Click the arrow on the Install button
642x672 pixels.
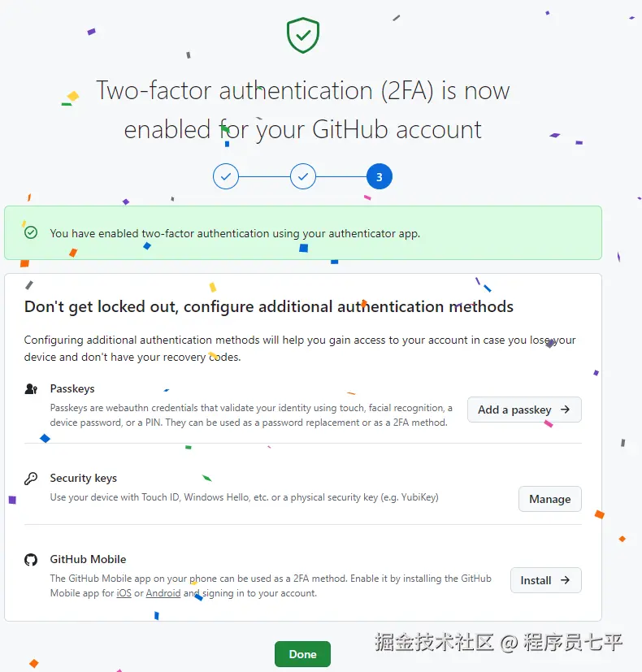[x=566, y=580]
